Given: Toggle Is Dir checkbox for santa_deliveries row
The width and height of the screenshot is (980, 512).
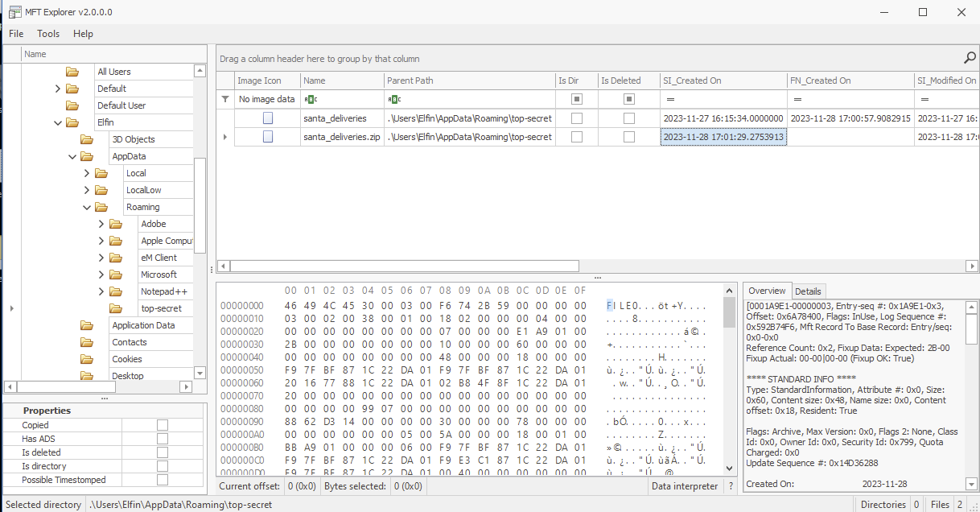Looking at the screenshot, I should (576, 118).
